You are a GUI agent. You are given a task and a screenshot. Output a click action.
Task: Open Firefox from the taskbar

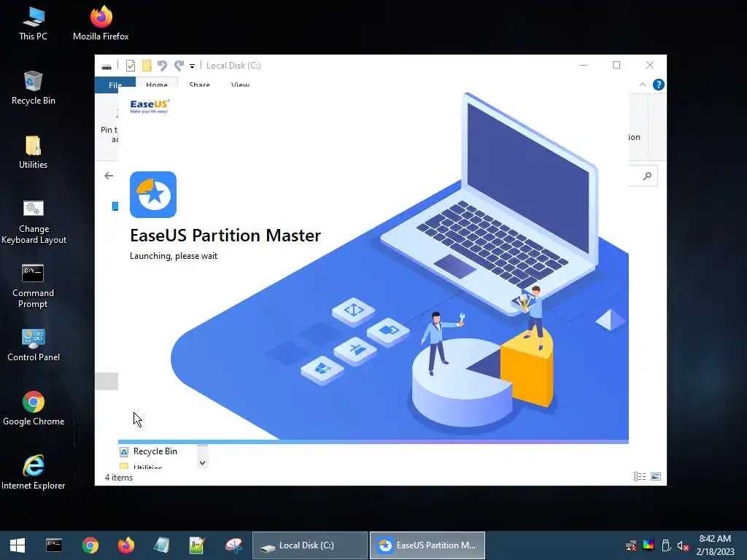coord(125,545)
